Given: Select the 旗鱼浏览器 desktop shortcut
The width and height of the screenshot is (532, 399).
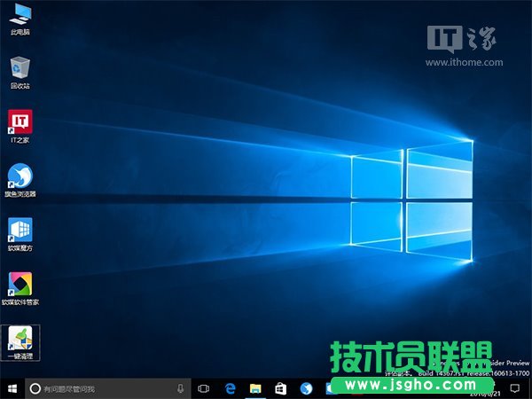Looking at the screenshot, I should [x=20, y=181].
